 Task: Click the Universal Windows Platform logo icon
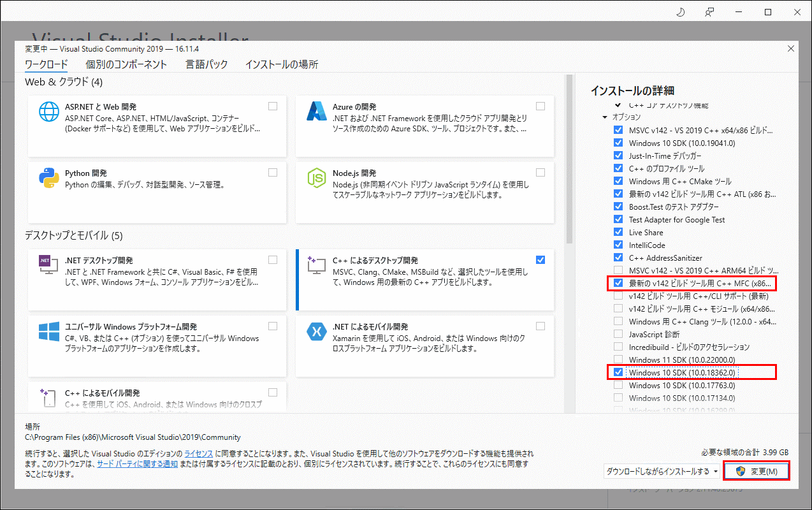49,331
